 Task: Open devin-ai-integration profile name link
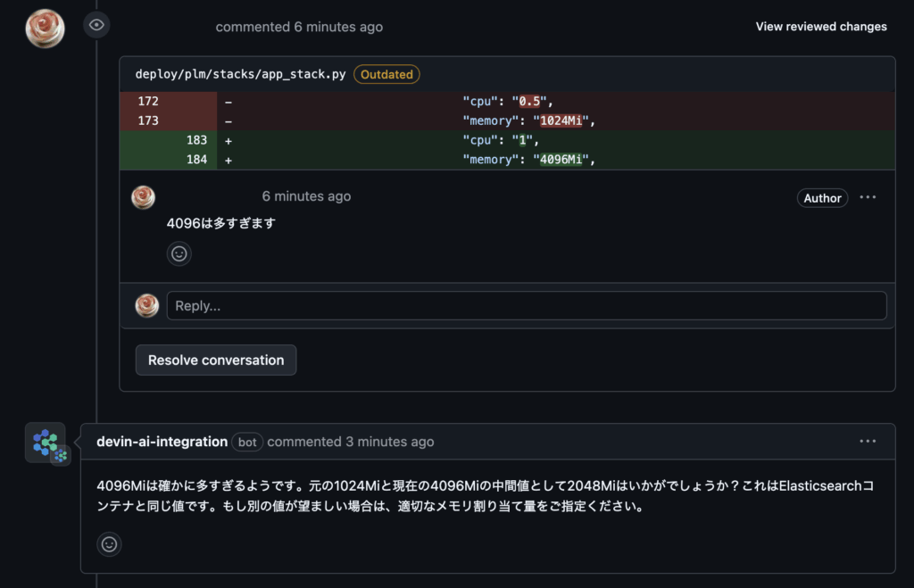162,442
